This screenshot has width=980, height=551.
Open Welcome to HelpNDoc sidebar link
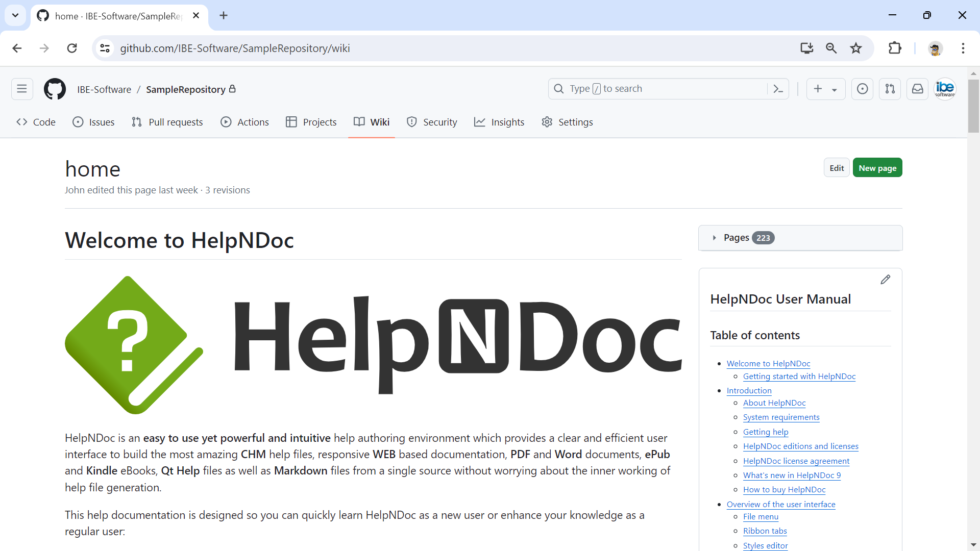(768, 363)
